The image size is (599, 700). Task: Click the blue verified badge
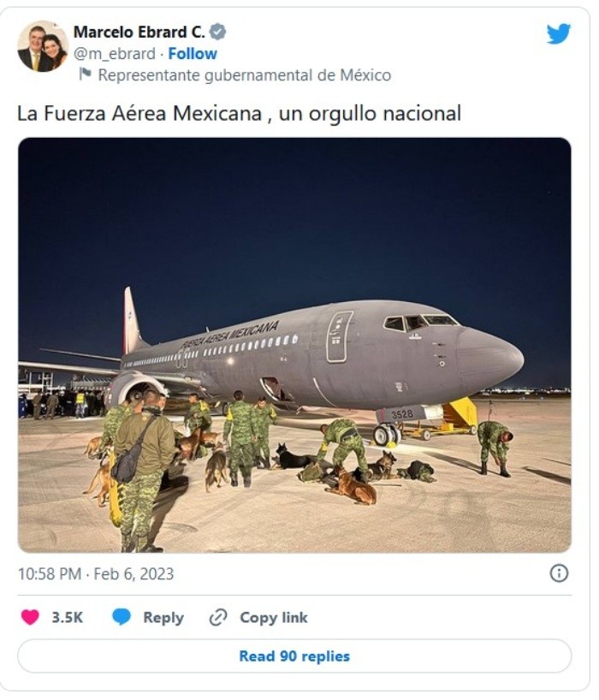[218, 33]
